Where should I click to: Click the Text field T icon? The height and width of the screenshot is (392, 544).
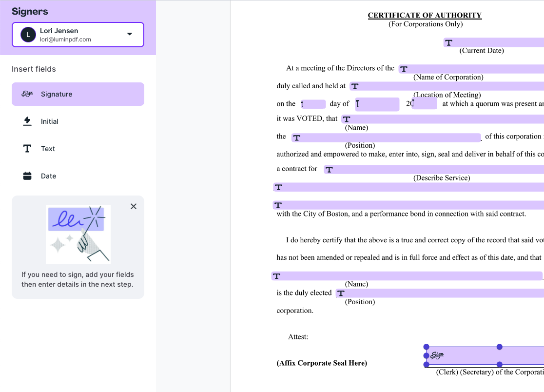(27, 149)
